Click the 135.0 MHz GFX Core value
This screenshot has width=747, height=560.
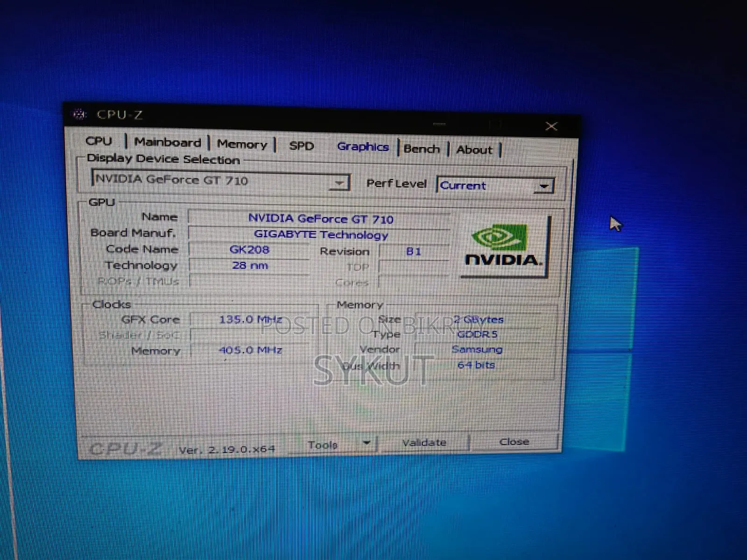click(251, 320)
